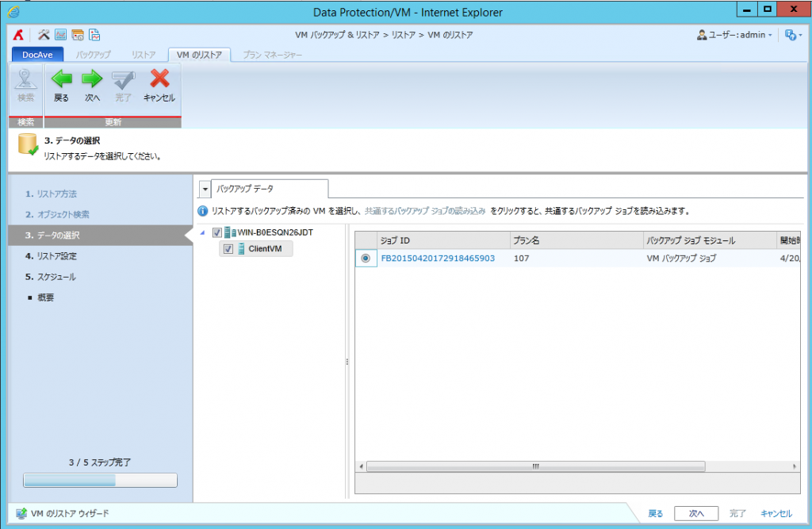Click the VM restore wizard footer icon

pyautogui.click(x=21, y=513)
